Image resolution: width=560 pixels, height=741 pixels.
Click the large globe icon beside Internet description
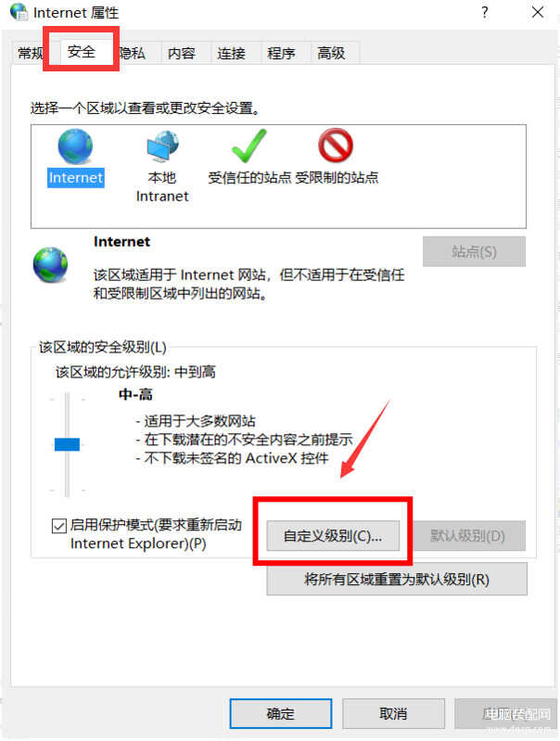click(x=51, y=264)
